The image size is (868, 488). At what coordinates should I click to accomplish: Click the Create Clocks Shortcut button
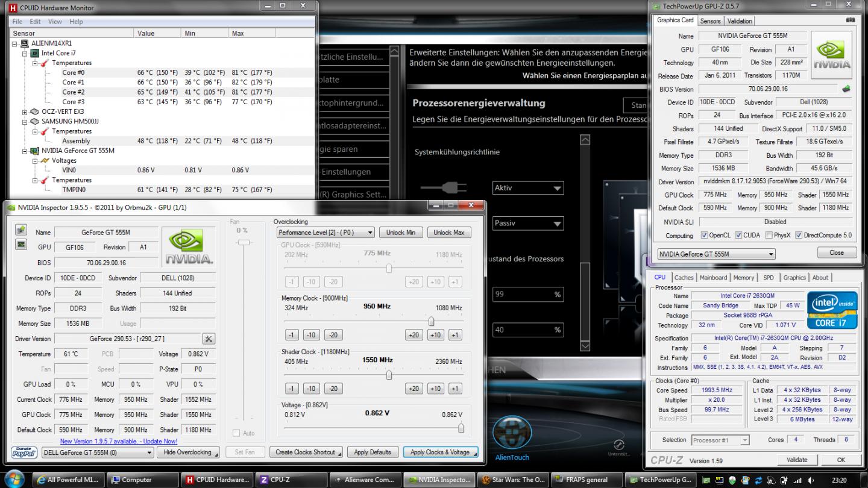[x=306, y=452]
